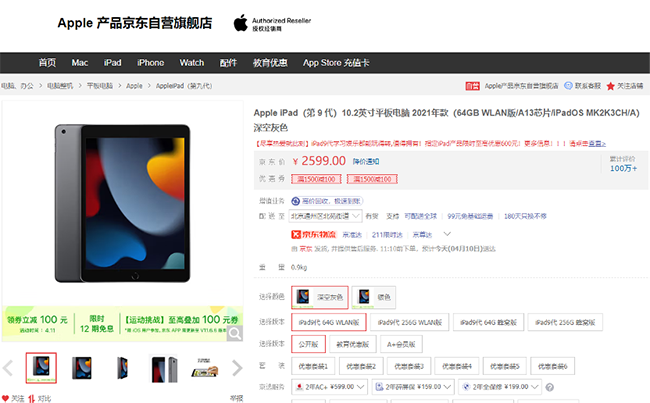The height and width of the screenshot is (403, 650).
Task: Click the Apple logo next to Authorized Reseller
Action: tap(240, 23)
